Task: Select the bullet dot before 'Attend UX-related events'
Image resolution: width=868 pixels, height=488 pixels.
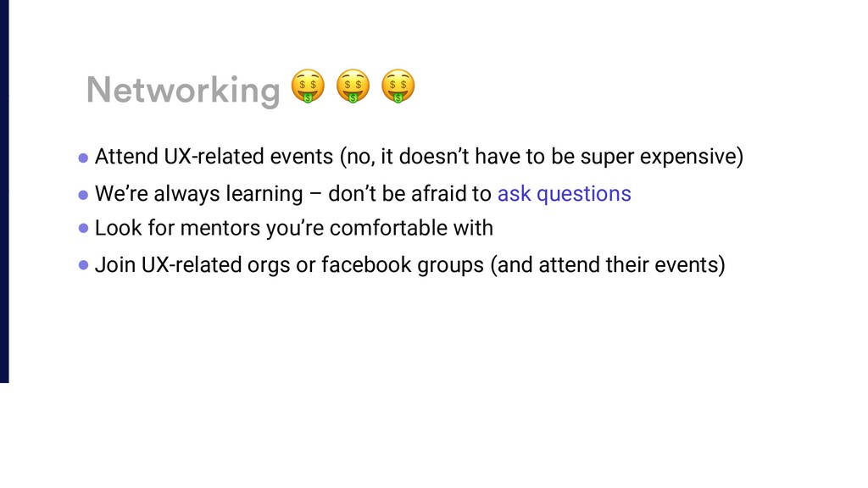Action: (x=84, y=158)
